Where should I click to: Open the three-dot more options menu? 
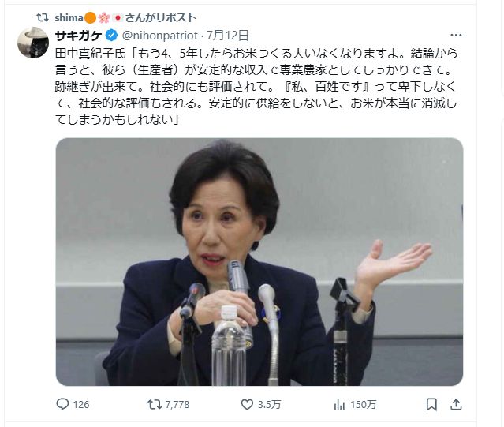[456, 35]
